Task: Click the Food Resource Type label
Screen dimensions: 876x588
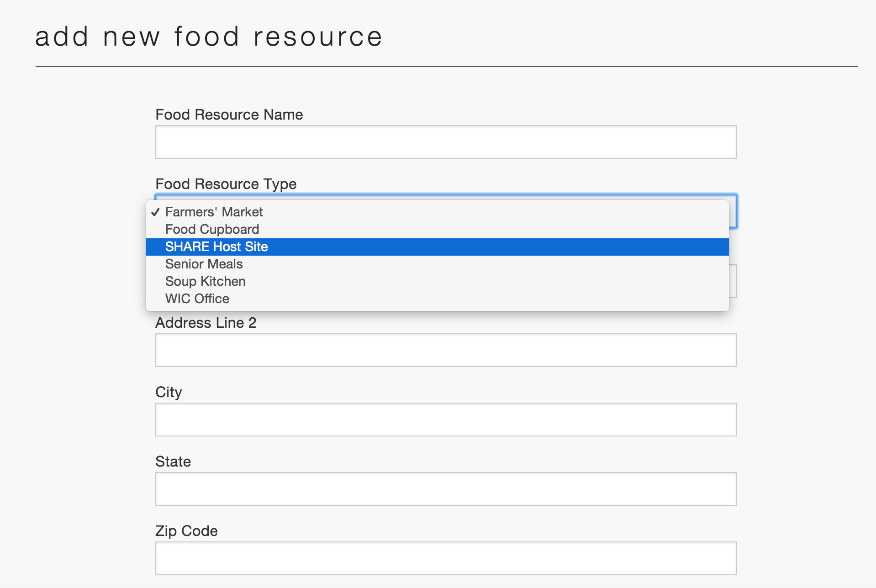Action: [226, 184]
